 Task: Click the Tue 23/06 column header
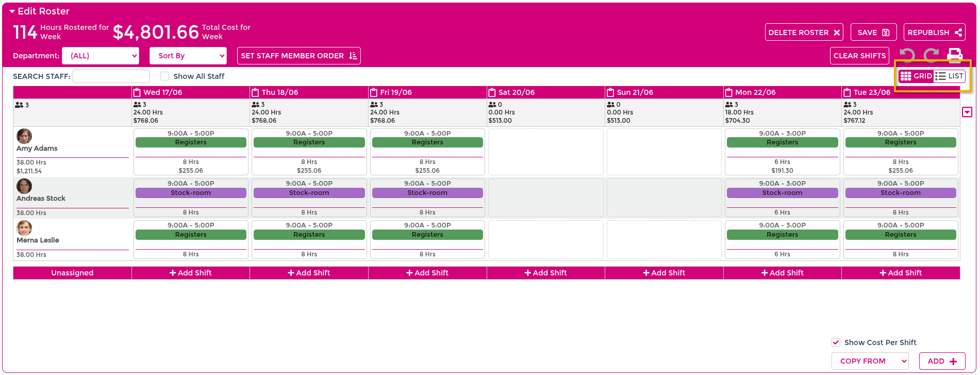pyautogui.click(x=901, y=92)
